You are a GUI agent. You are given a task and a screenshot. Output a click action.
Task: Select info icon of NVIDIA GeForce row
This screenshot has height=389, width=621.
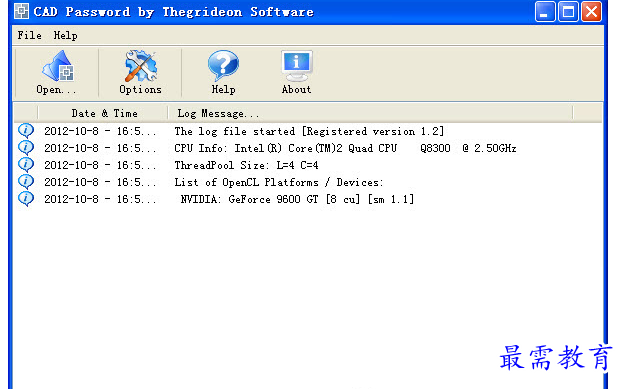26,198
